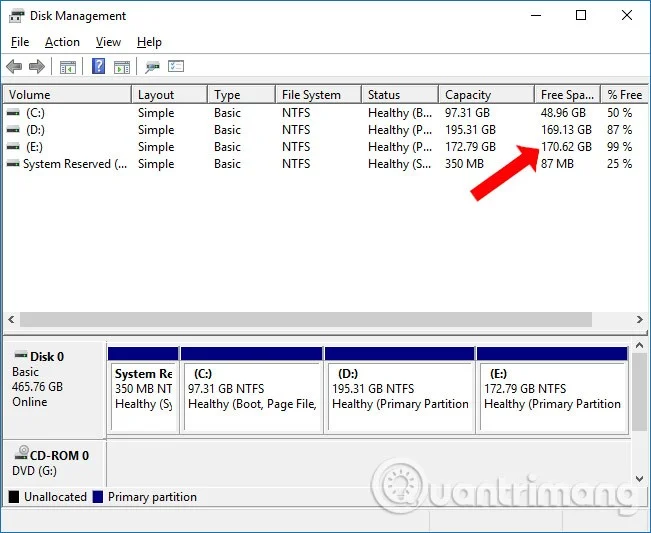Click the Forward arrow toolbar icon
Image resolution: width=651 pixels, height=533 pixels.
coord(37,66)
